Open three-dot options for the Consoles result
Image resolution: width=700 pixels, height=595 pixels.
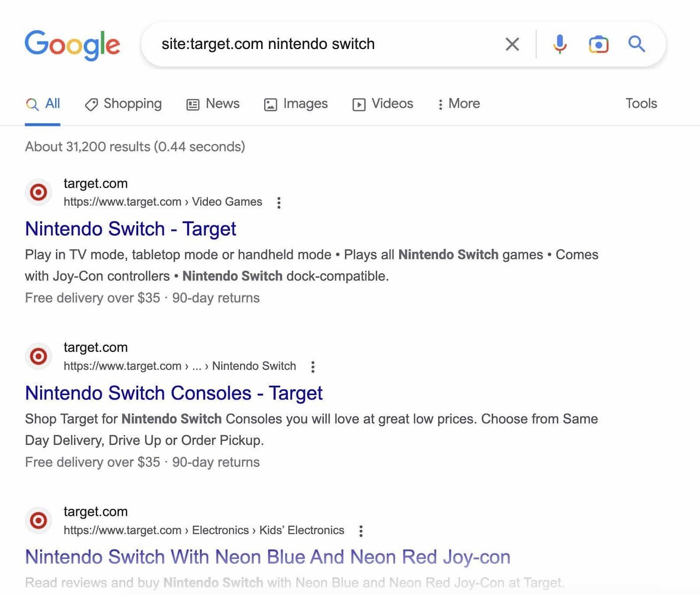coord(313,367)
